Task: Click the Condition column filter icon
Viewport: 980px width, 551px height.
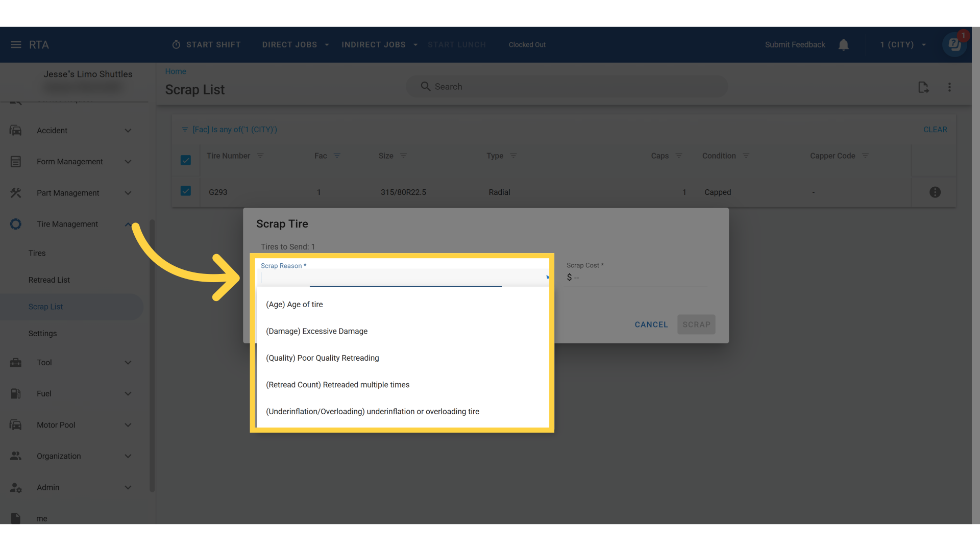Action: pos(746,156)
